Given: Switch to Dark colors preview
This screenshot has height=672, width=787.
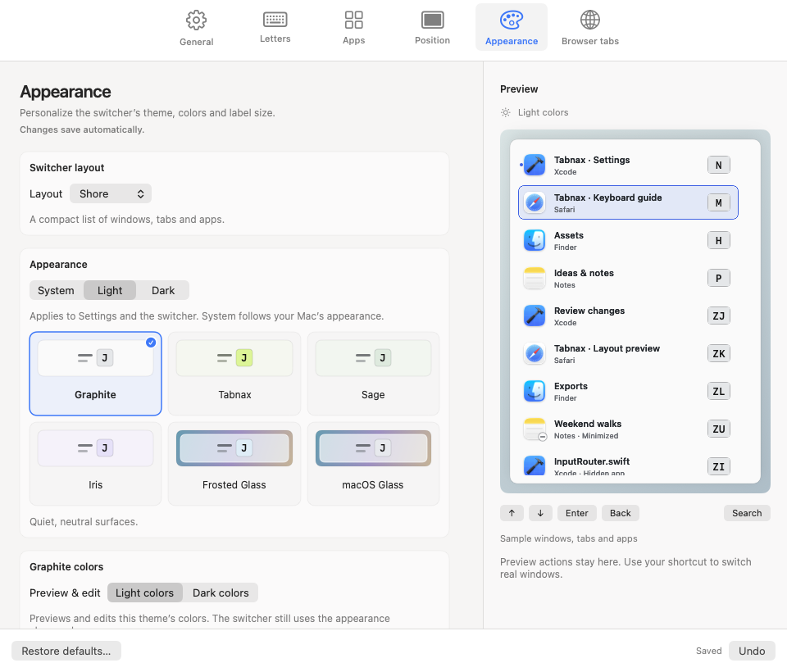Looking at the screenshot, I should point(221,593).
